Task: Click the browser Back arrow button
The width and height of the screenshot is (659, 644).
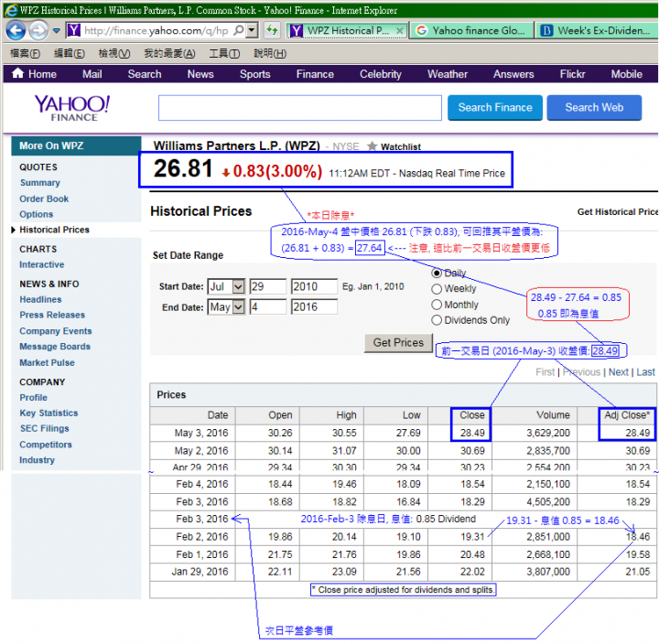Action: pyautogui.click(x=16, y=30)
